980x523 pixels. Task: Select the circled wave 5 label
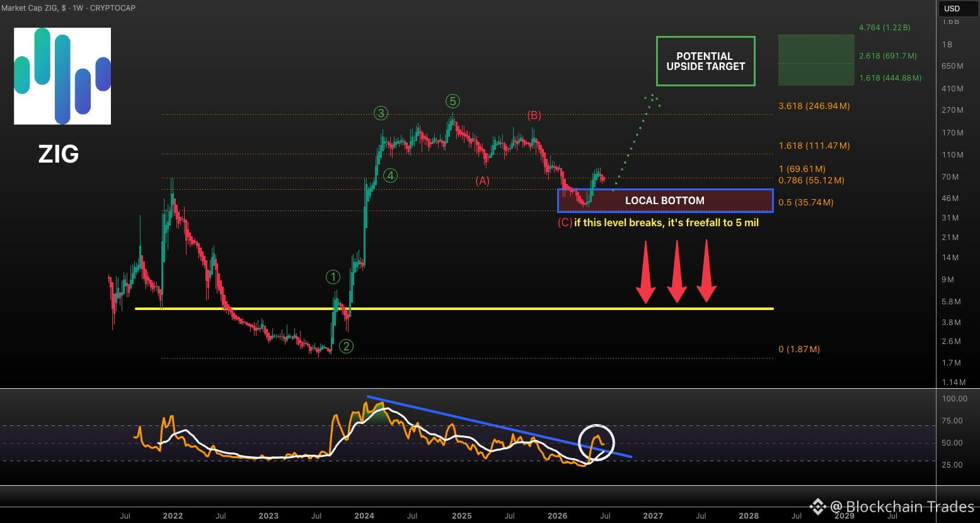(x=453, y=101)
